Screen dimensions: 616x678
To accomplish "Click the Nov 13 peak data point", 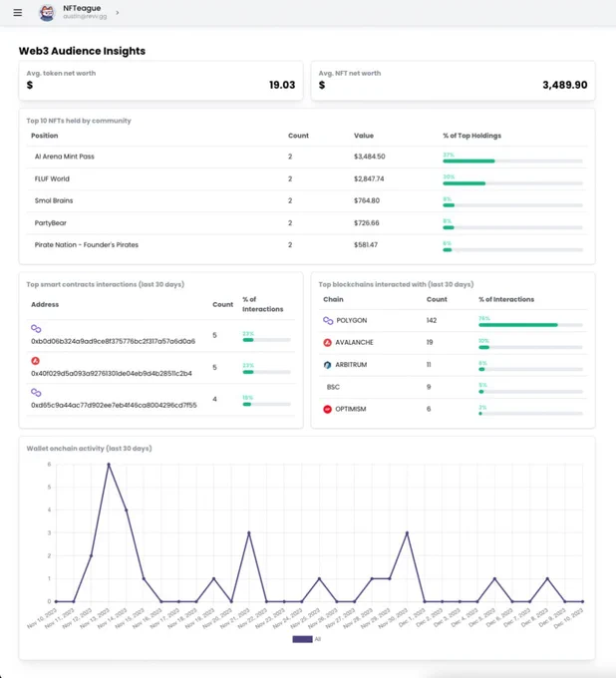I will [x=109, y=465].
